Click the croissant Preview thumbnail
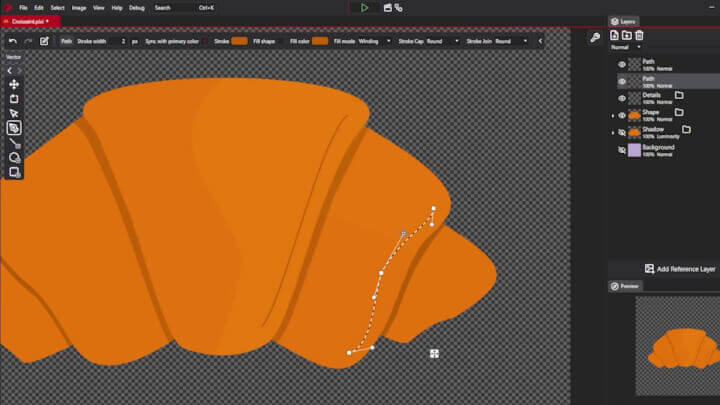The width and height of the screenshot is (720, 405). 678,346
